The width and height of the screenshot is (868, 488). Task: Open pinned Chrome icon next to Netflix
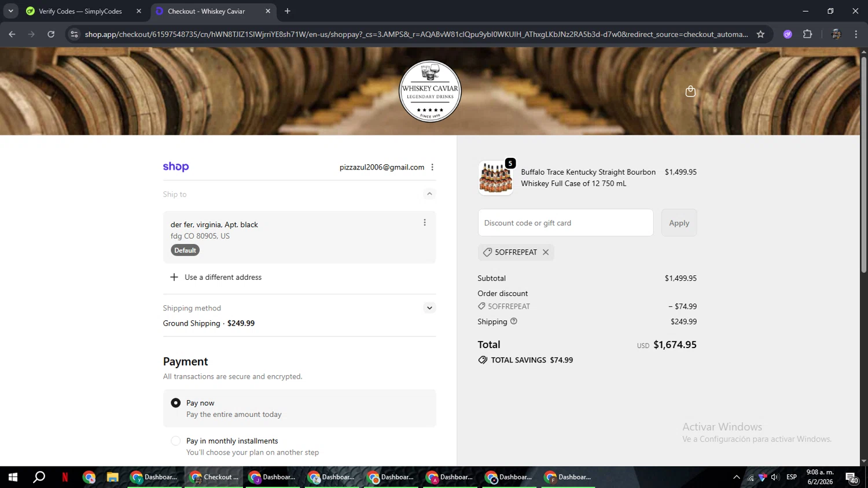[x=89, y=477]
